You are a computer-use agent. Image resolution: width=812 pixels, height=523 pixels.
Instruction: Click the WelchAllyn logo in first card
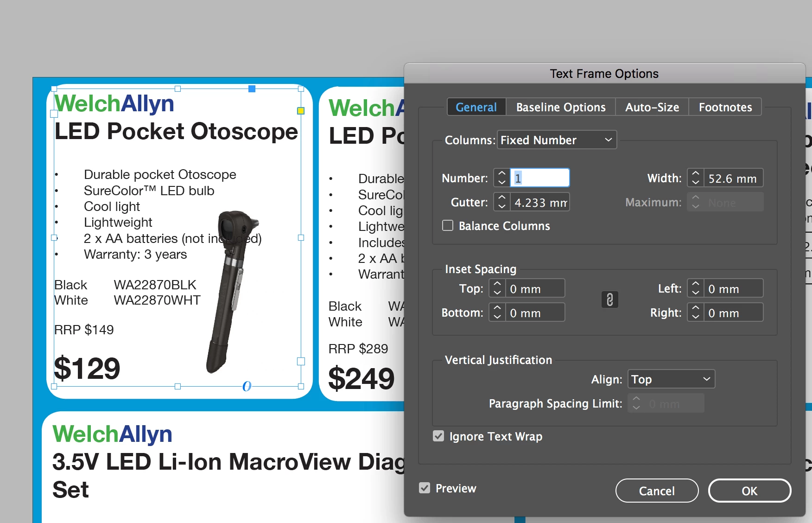point(114,103)
